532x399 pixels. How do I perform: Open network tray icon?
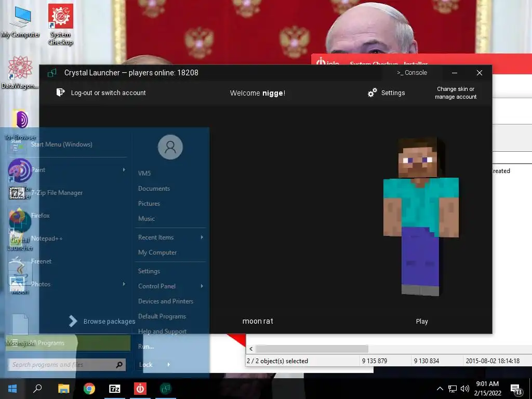453,389
